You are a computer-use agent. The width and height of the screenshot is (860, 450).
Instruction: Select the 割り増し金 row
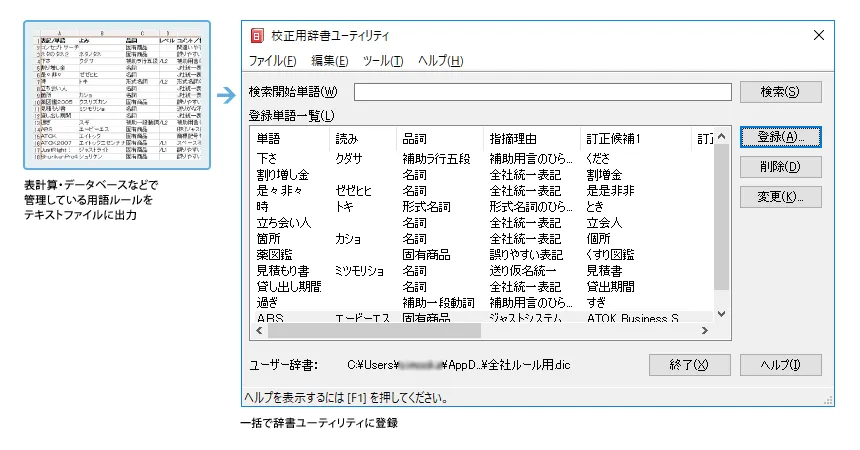[483, 175]
